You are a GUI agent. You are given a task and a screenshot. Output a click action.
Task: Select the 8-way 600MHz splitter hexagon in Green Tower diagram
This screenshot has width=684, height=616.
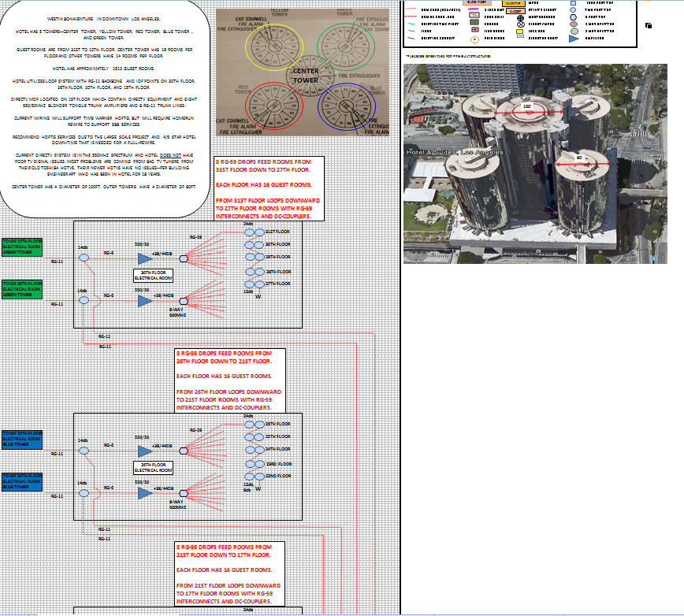coord(183,301)
